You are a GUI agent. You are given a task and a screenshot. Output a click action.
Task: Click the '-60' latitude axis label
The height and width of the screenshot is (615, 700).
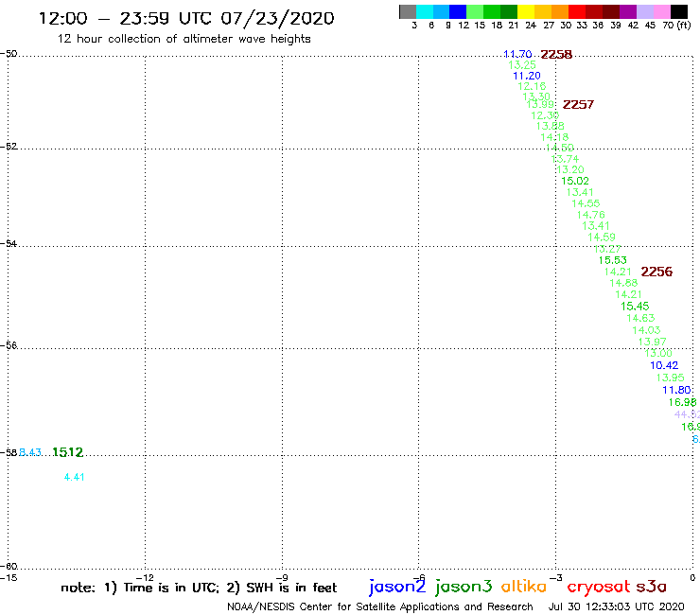pyautogui.click(x=9, y=567)
